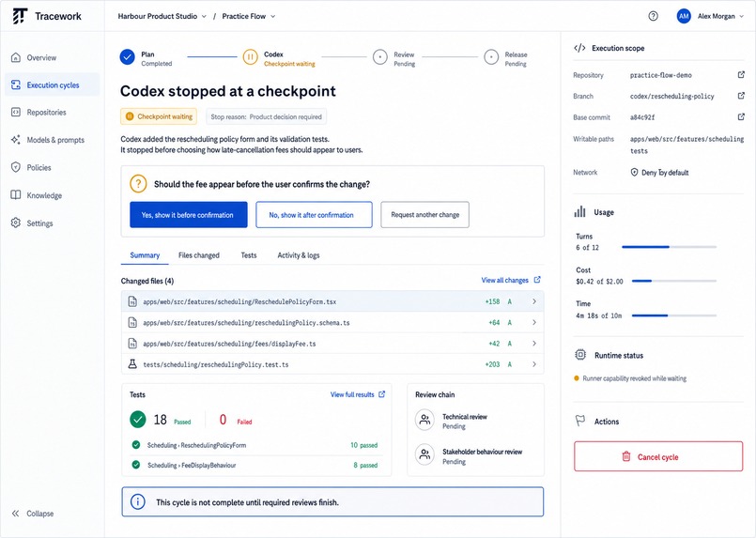Open Overview via its home icon
Image resolution: width=756 pixels, height=538 pixels.
(x=15, y=57)
